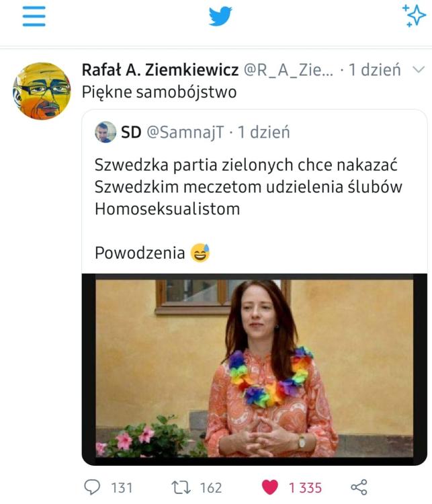Screen dimensions: 432x504
Task: Tap the 162 retweets count
Action: coord(211,488)
